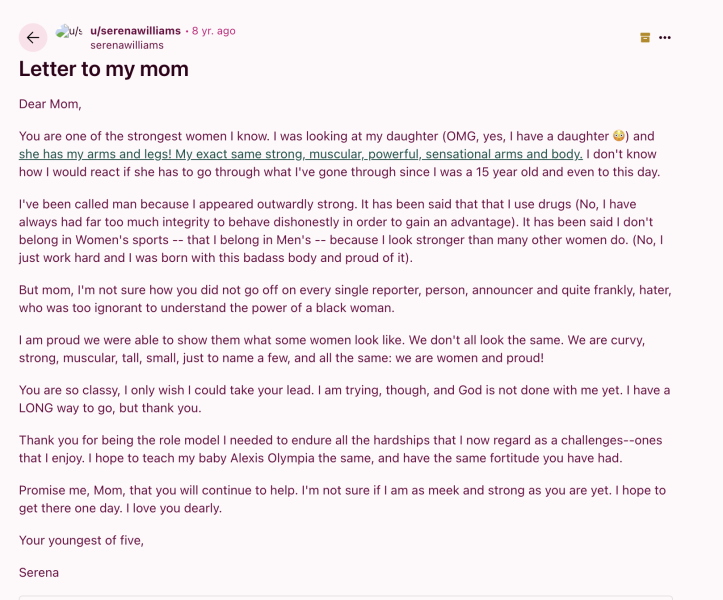Click the "Serena" signature at the bottom
This screenshot has height=600, width=723.
39,573
